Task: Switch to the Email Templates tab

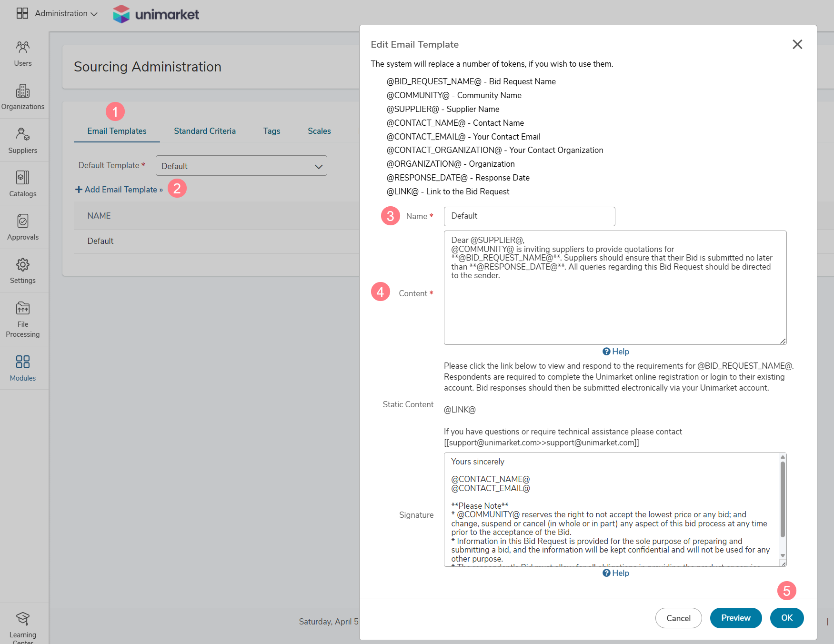Action: [x=117, y=131]
